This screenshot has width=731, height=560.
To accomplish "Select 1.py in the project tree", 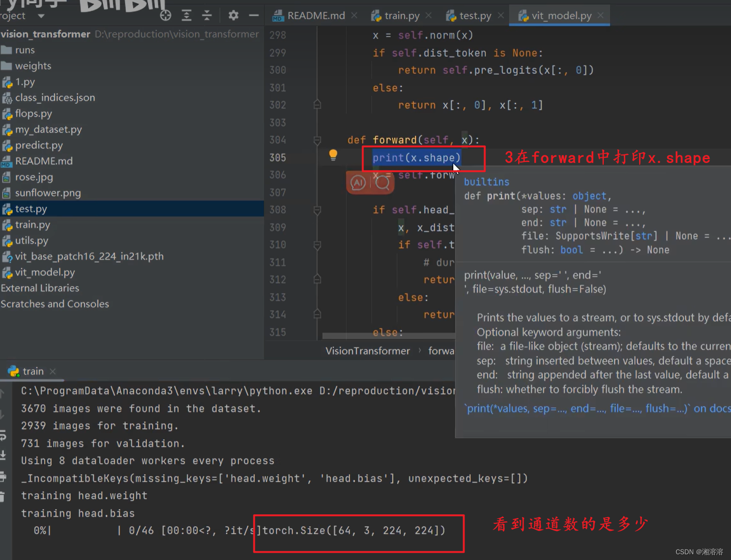I will click(25, 82).
